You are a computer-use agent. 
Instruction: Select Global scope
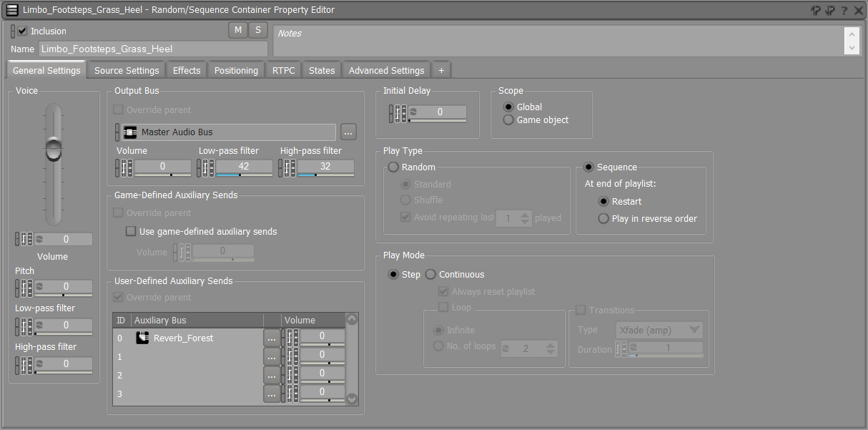point(508,107)
